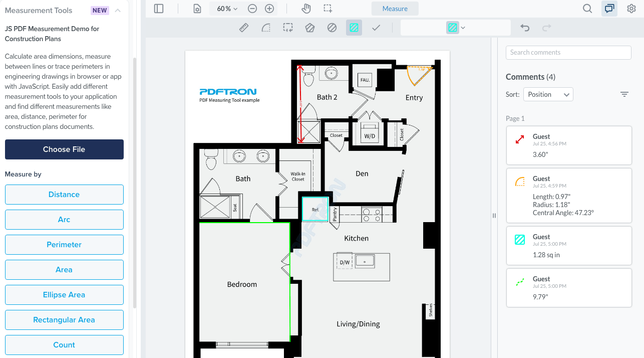
Task: Click the Undo arrow in the toolbar
Action: click(x=524, y=28)
